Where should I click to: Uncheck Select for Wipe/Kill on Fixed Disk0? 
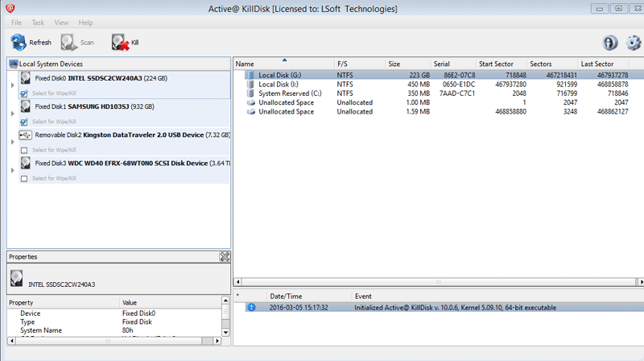[x=24, y=93]
